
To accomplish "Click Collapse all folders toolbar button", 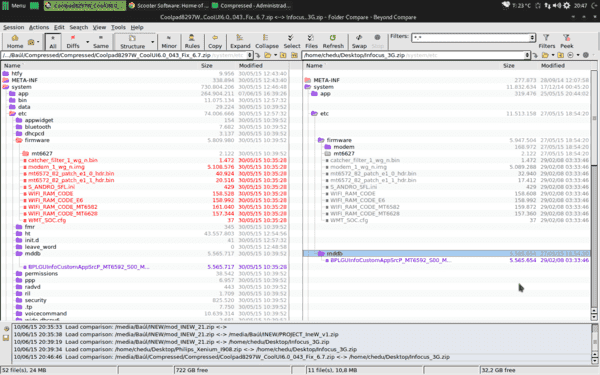I will (x=267, y=41).
